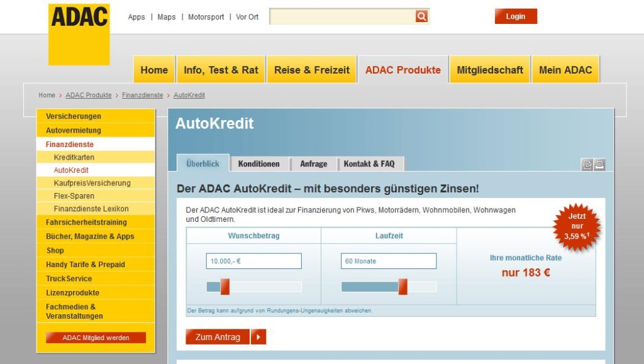Click the 'Jetzt nur 3,59 %' badge
Viewport: 644px width, 364px height.
click(x=577, y=226)
